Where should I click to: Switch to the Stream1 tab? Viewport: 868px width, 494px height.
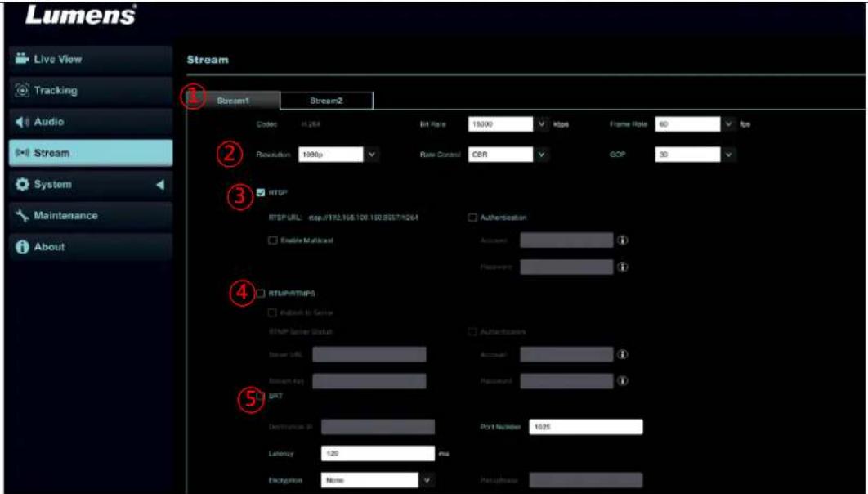tap(233, 101)
